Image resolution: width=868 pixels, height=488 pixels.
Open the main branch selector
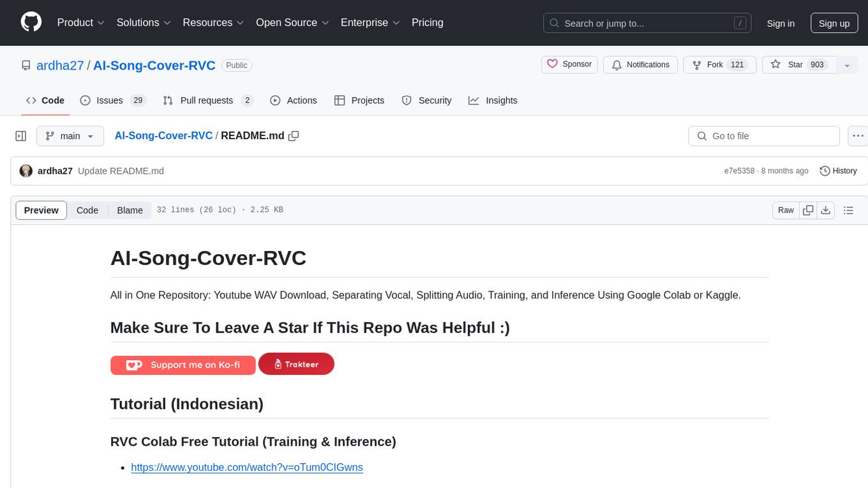[x=70, y=136]
